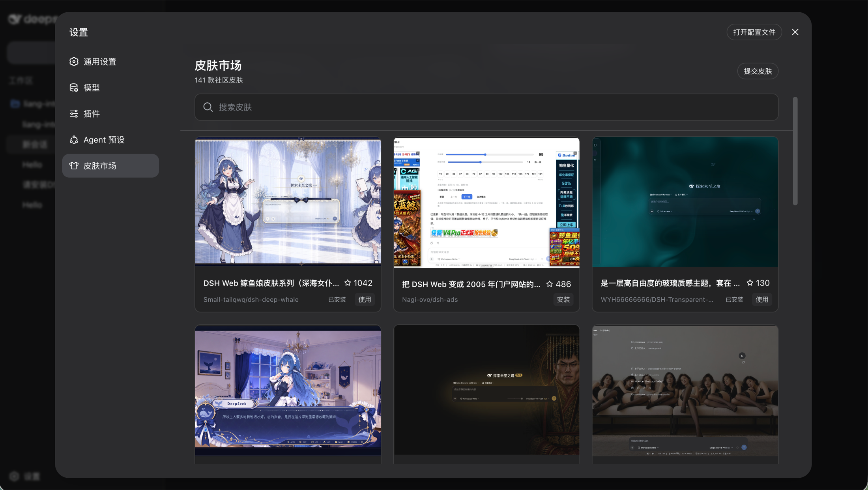Open the dark emperor-portrait skin thumbnail
The width and height of the screenshot is (868, 490).
click(x=486, y=390)
